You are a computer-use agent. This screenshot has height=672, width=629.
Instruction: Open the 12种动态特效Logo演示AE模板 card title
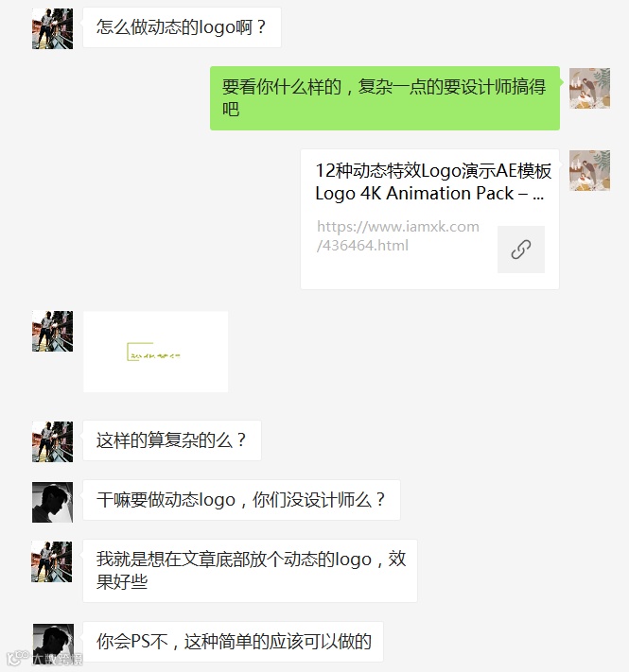point(433,170)
